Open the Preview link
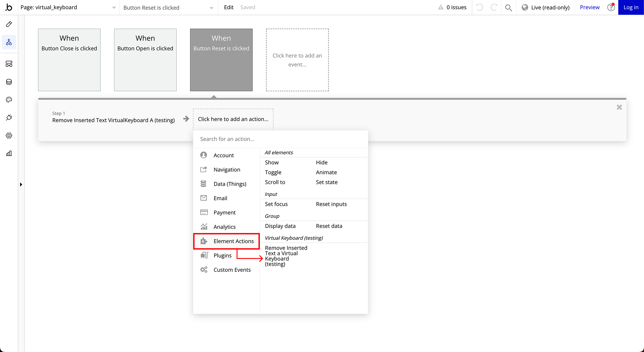644x352 pixels. tap(589, 7)
